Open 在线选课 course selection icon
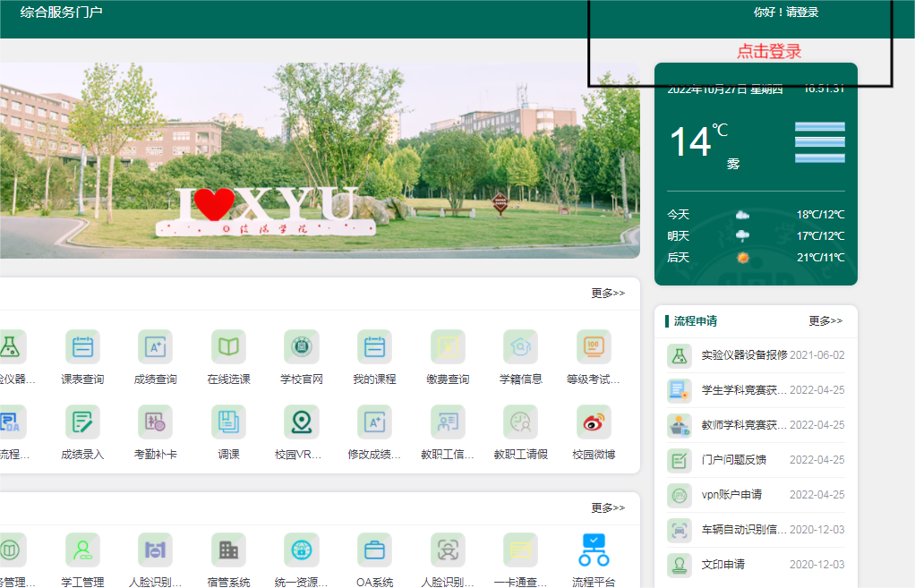This screenshot has width=915, height=588. (228, 347)
